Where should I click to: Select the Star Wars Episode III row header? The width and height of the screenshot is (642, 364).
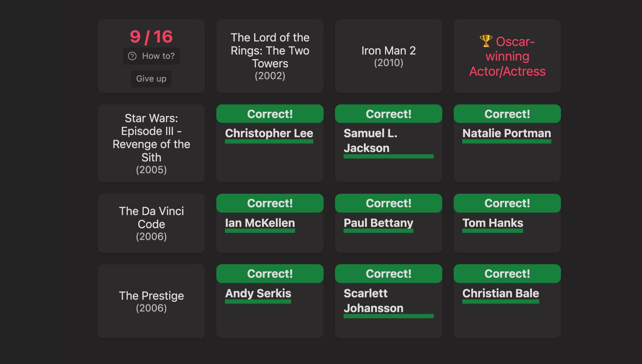pyautogui.click(x=151, y=143)
